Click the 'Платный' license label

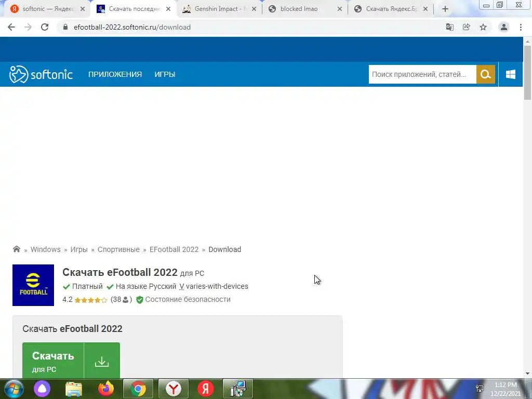tap(87, 286)
